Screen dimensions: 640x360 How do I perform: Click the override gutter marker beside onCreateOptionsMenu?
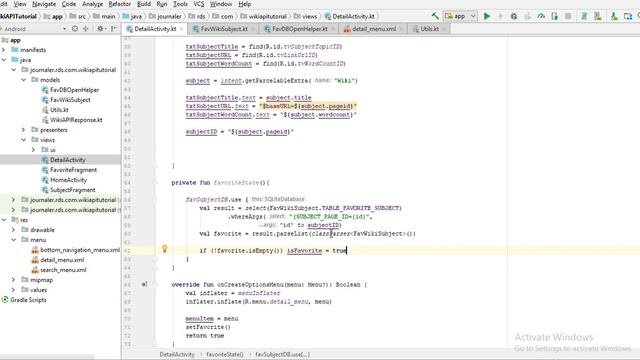(144, 284)
